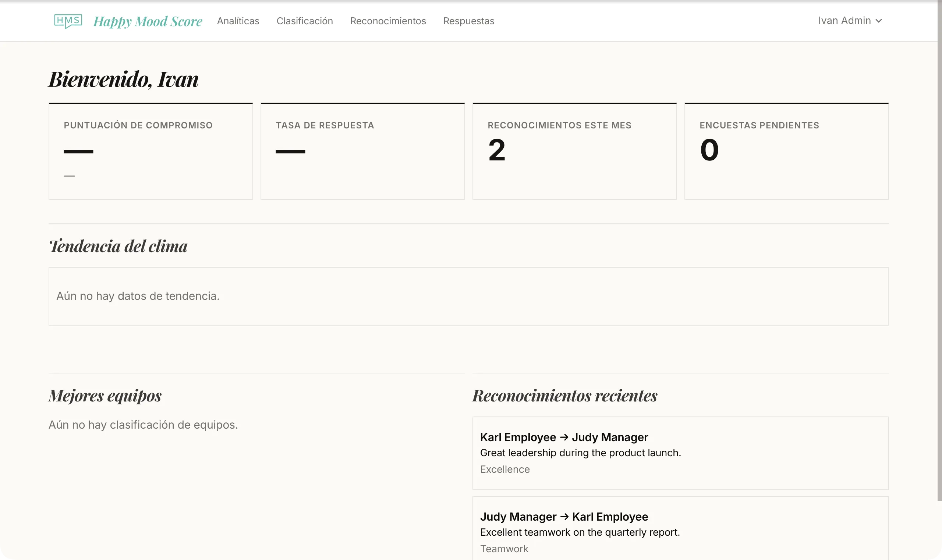
Task: Click the chevron next to Ivan Admin
Action: 879,21
